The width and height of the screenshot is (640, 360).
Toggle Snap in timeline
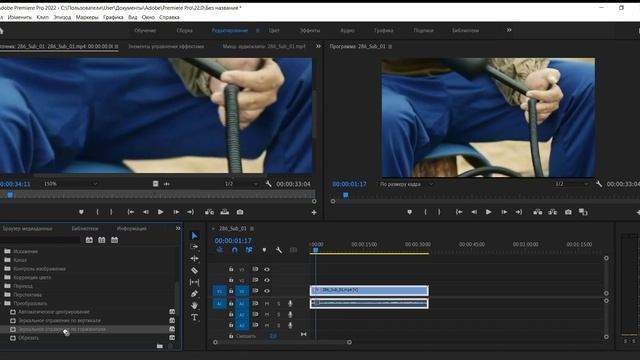pos(235,250)
